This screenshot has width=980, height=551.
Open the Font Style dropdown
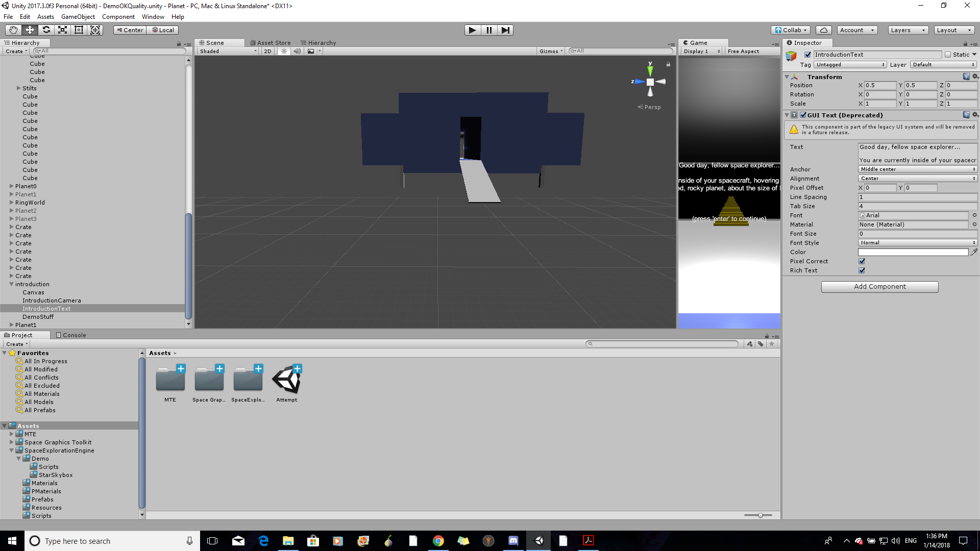point(918,243)
